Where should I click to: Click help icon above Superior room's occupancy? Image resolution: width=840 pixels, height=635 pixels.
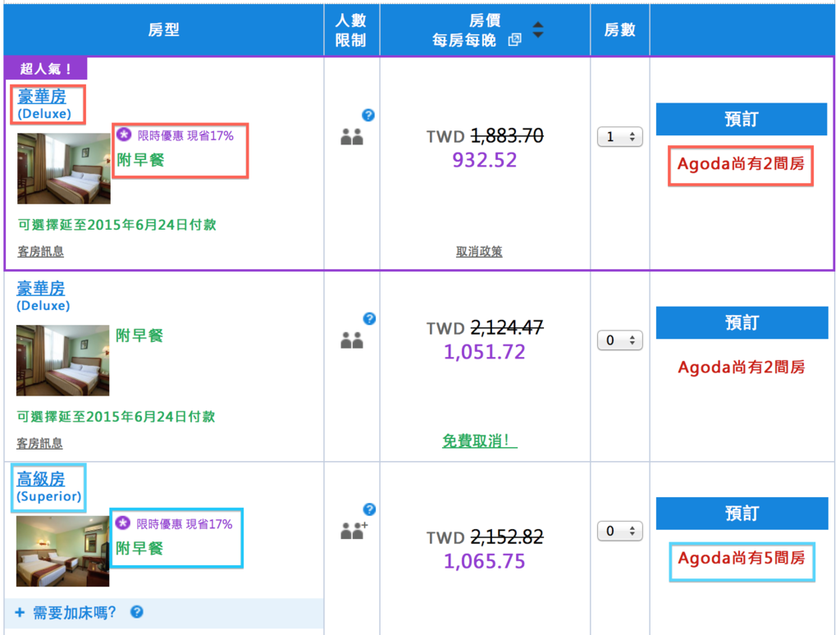pyautogui.click(x=369, y=509)
